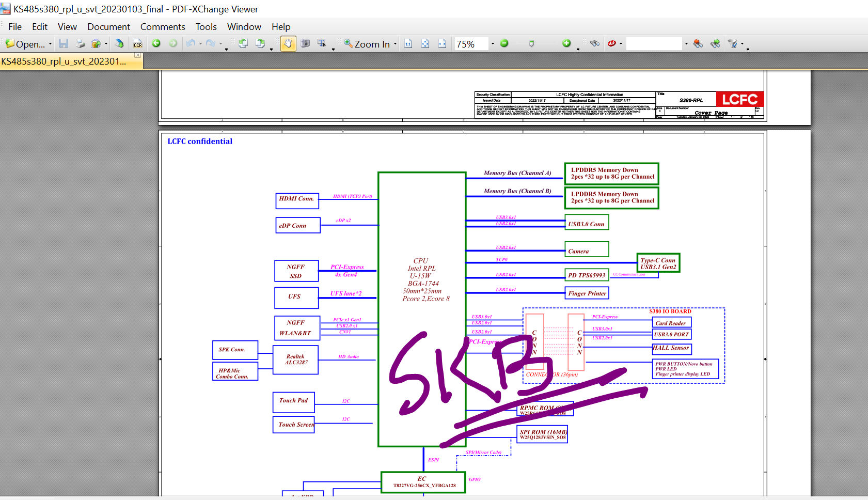The image size is (868, 500).
Task: Click the 'Type-C Conn USB3.1 Gen2' block
Action: [x=658, y=263]
